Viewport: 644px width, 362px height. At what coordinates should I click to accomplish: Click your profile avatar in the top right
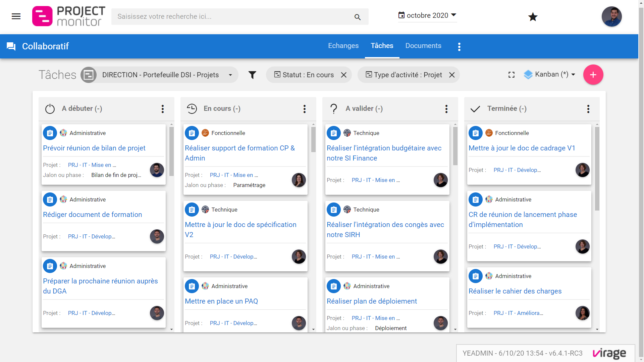pos(611,16)
